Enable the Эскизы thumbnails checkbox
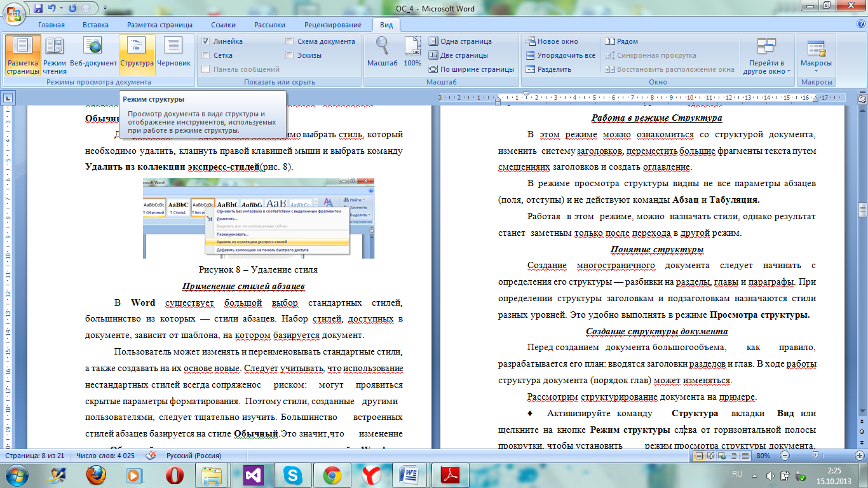The width and height of the screenshot is (868, 488). coord(290,55)
